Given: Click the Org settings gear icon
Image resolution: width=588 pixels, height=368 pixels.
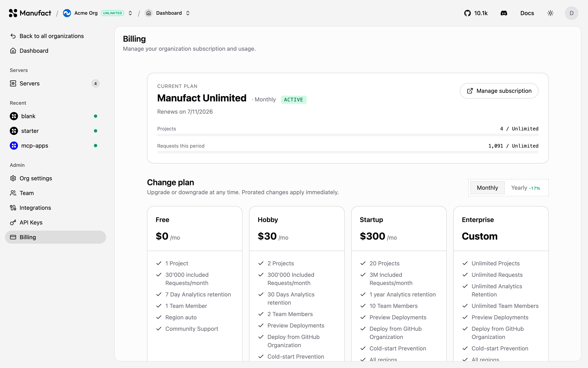Looking at the screenshot, I should coord(13,178).
